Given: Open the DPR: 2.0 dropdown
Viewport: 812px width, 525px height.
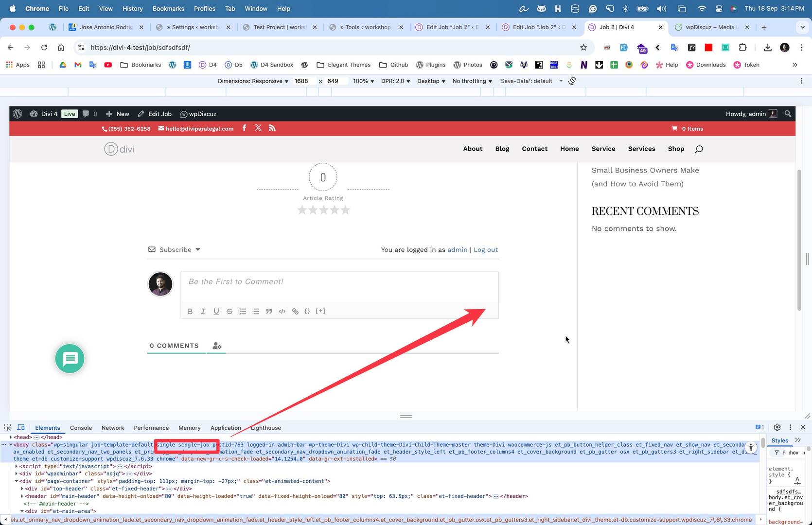Looking at the screenshot, I should point(395,81).
